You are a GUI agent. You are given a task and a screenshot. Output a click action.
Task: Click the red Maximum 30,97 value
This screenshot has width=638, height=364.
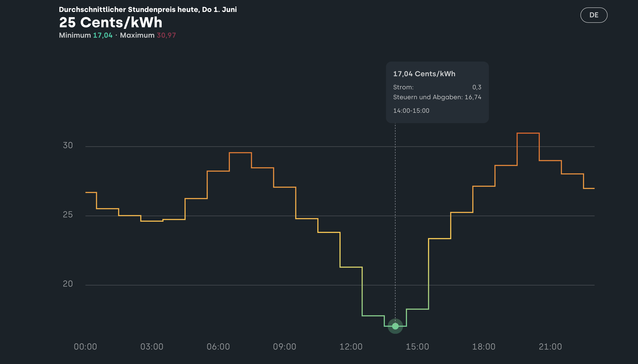(x=166, y=35)
